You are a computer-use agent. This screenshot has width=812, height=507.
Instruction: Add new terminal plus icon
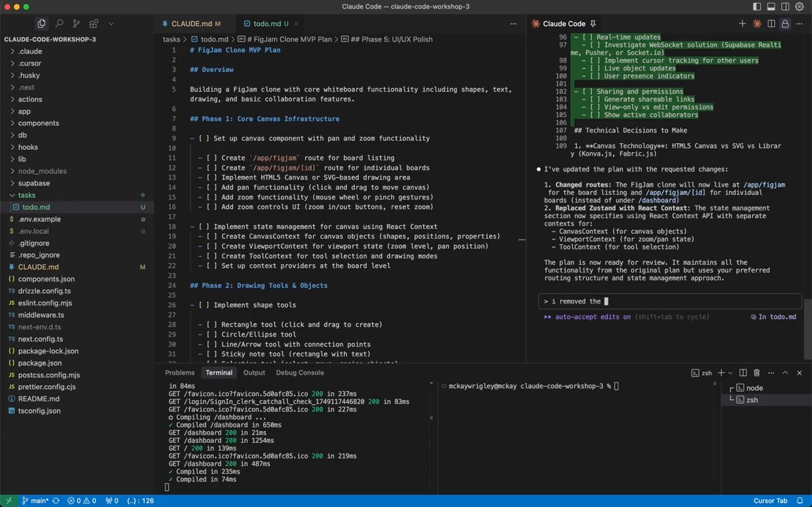tap(721, 373)
